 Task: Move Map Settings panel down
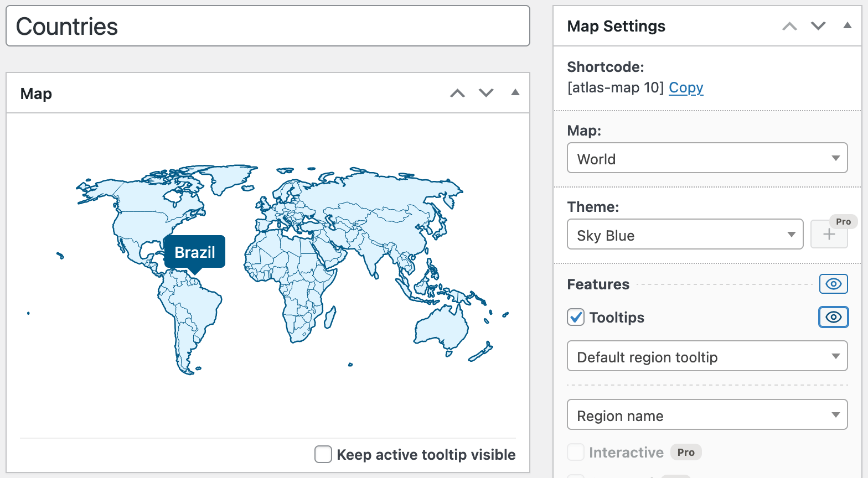click(x=818, y=26)
